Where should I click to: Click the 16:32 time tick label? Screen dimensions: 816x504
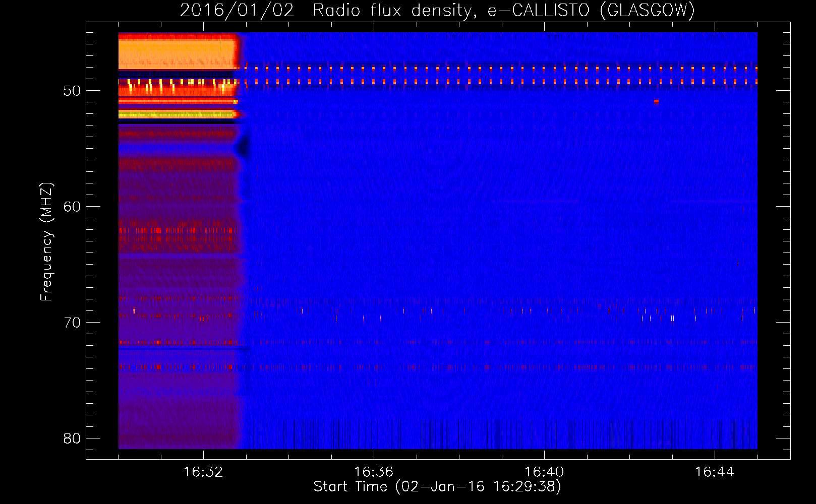[203, 472]
